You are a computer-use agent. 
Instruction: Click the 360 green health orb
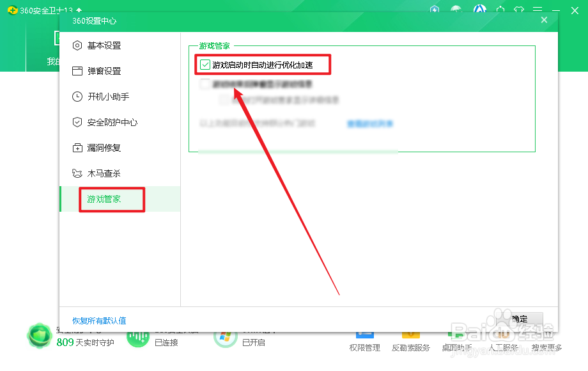point(38,335)
